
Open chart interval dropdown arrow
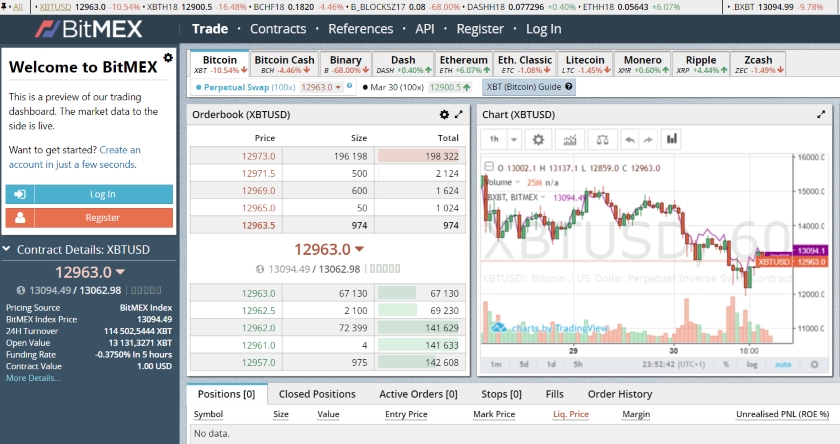[x=514, y=140]
